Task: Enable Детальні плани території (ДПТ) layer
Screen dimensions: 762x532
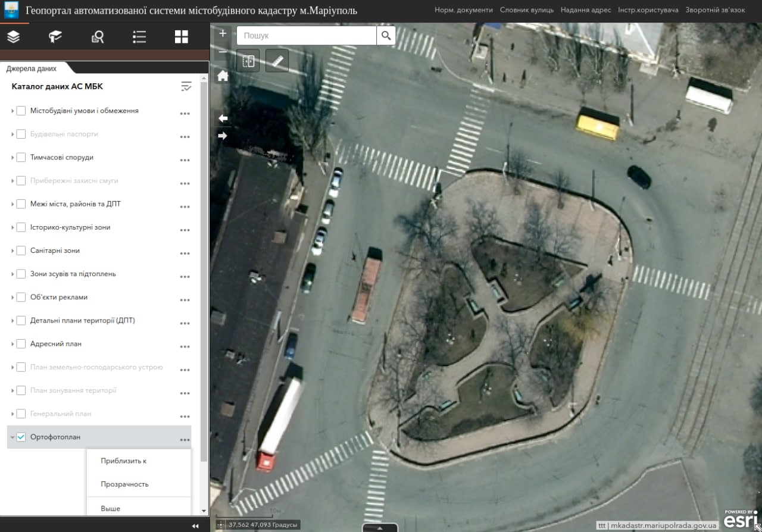Action: coord(21,320)
